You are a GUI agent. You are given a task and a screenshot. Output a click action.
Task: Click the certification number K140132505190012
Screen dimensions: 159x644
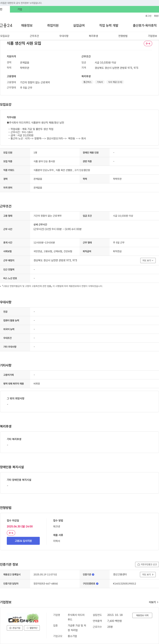tap(124, 583)
